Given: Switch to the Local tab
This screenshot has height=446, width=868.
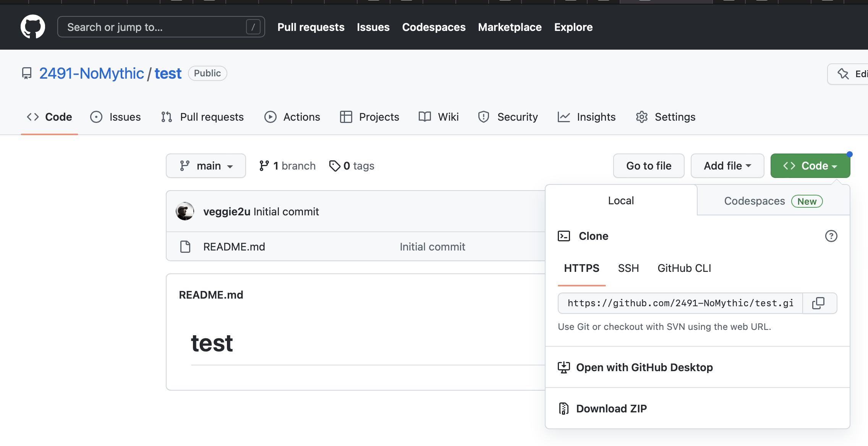Looking at the screenshot, I should pos(621,200).
